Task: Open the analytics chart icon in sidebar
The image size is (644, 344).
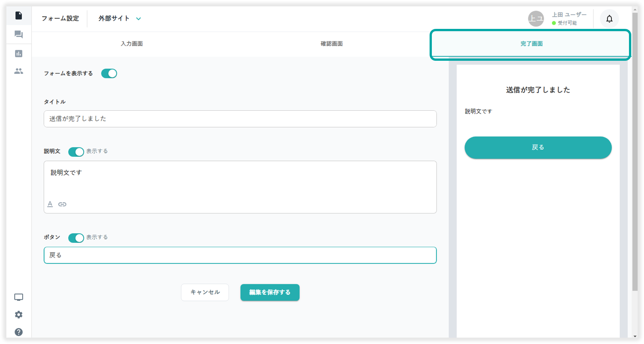Action: 18,54
